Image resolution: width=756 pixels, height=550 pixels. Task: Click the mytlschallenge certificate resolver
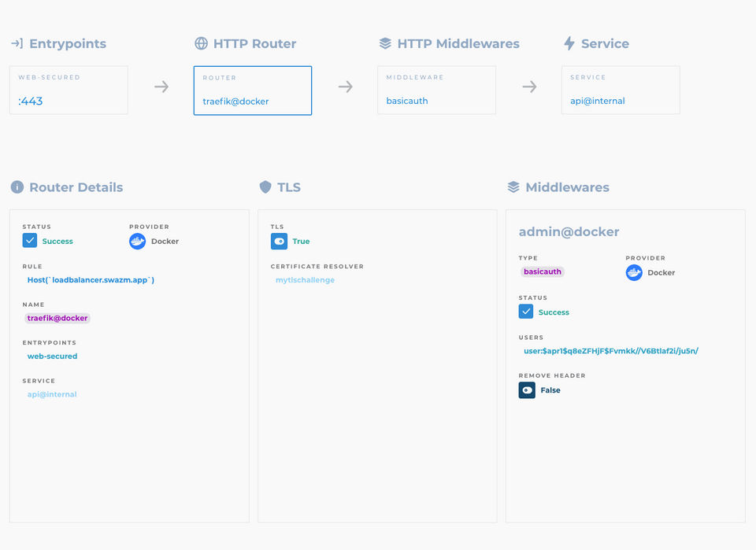coord(305,280)
